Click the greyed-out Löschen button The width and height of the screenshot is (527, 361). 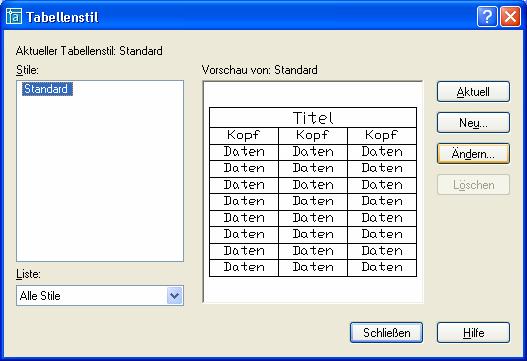pyautogui.click(x=473, y=185)
